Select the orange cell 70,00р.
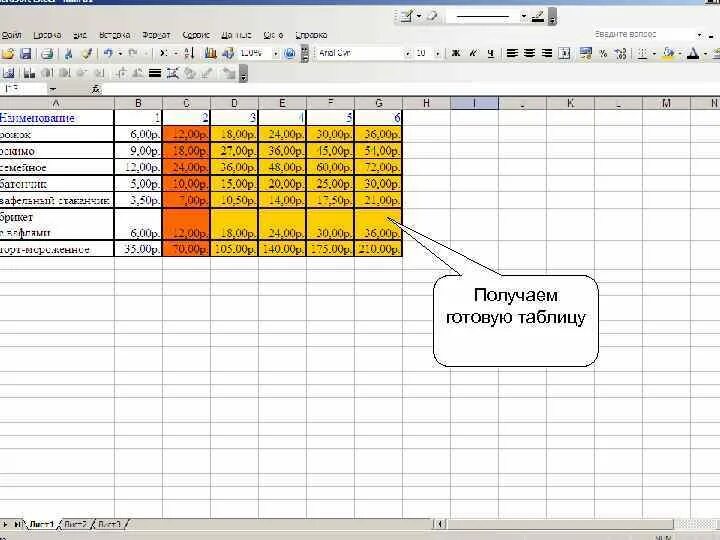Screen dimensions: 720x540 [186, 249]
